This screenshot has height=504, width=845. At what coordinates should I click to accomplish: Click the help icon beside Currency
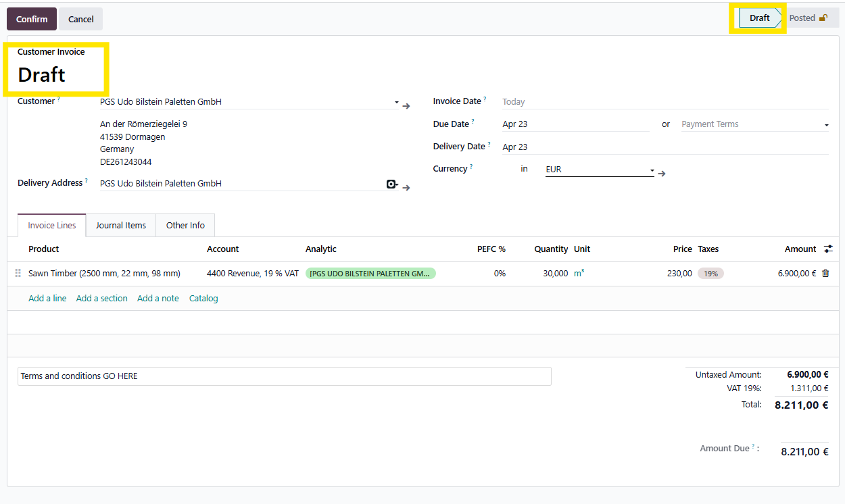click(x=470, y=167)
